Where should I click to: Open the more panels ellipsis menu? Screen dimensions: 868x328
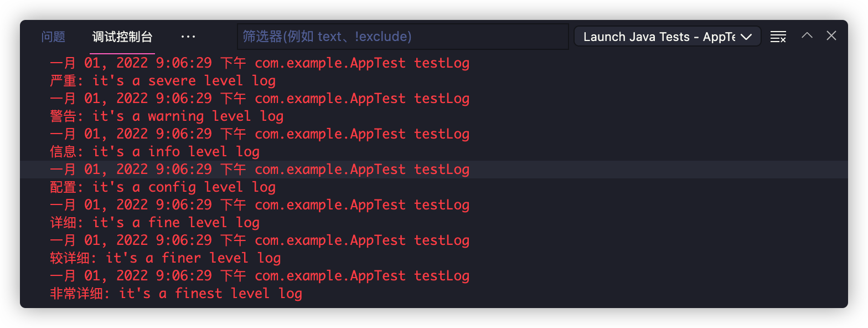(x=188, y=37)
